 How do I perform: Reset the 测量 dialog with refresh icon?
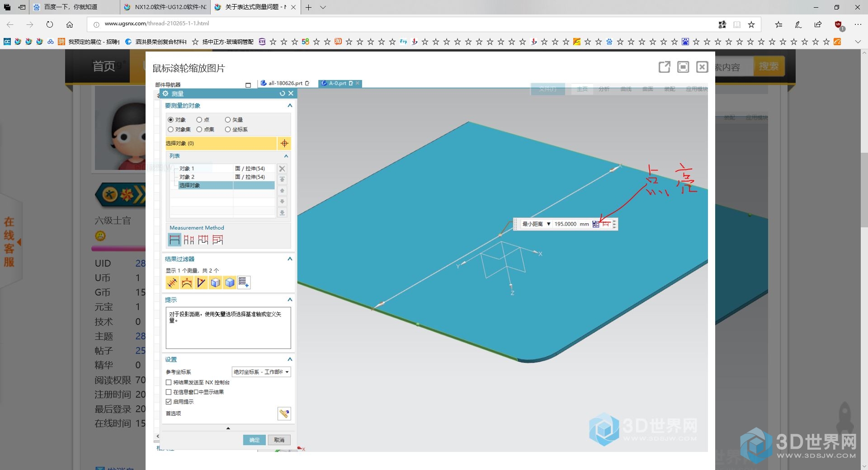tap(282, 94)
